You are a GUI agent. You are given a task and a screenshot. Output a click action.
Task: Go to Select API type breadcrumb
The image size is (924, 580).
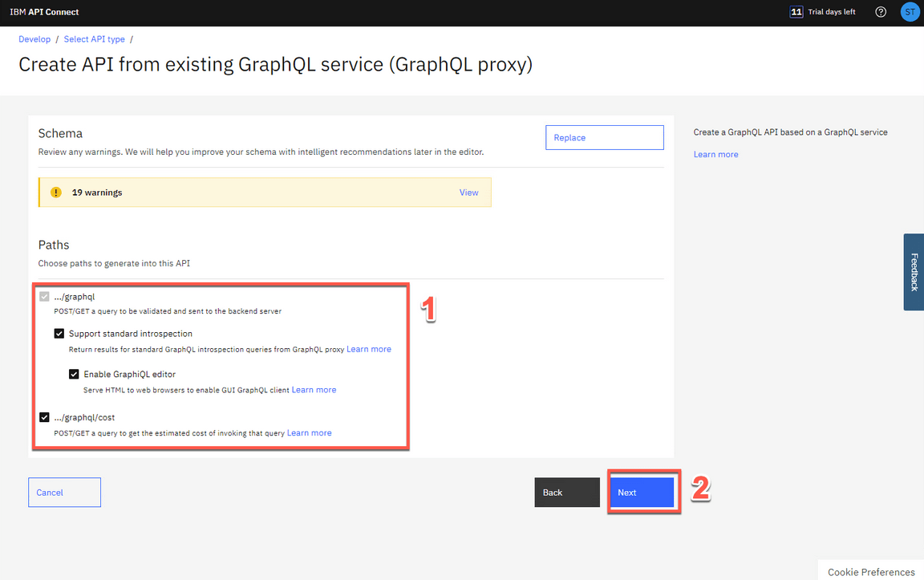[95, 39]
